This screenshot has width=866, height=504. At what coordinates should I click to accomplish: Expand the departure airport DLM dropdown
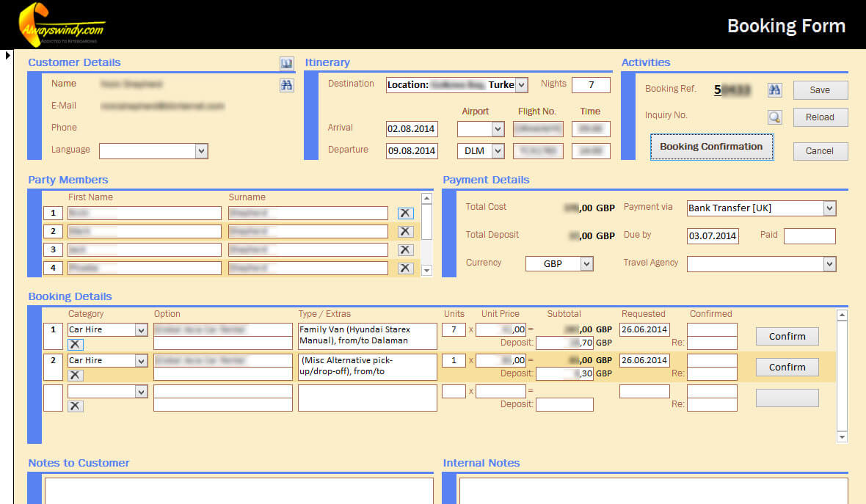tap(498, 151)
